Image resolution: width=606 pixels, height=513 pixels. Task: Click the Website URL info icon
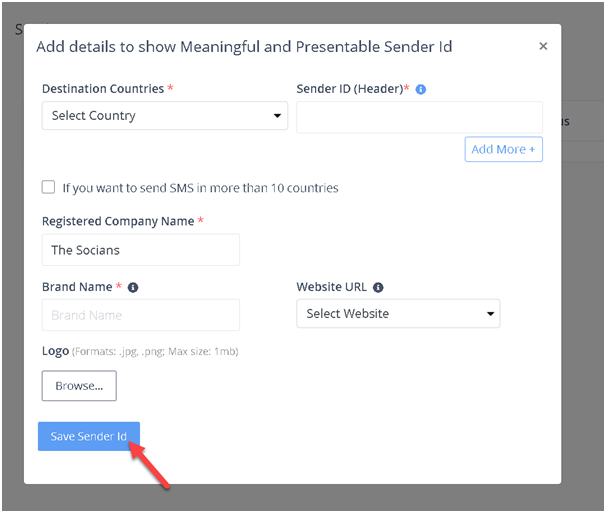(378, 287)
